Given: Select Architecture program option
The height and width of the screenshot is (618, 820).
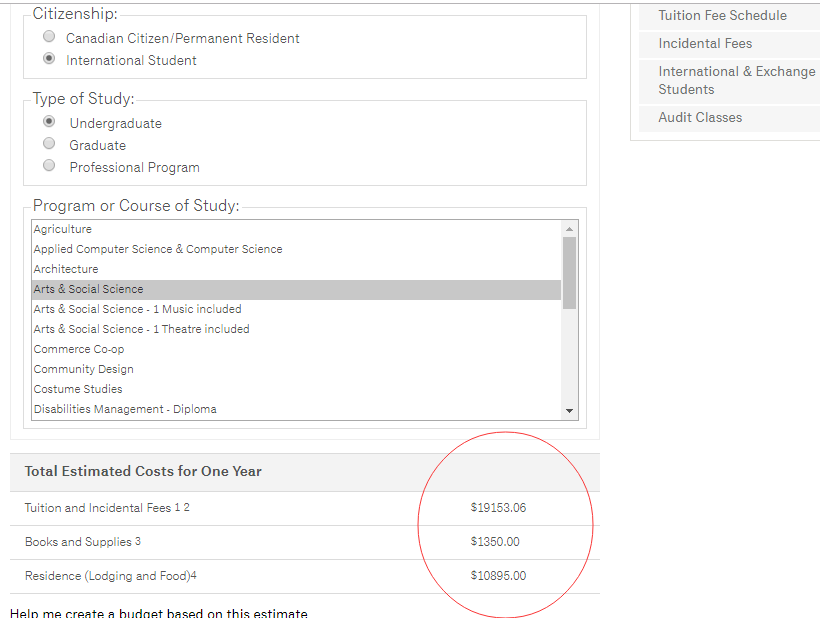Looking at the screenshot, I should coord(66,269).
